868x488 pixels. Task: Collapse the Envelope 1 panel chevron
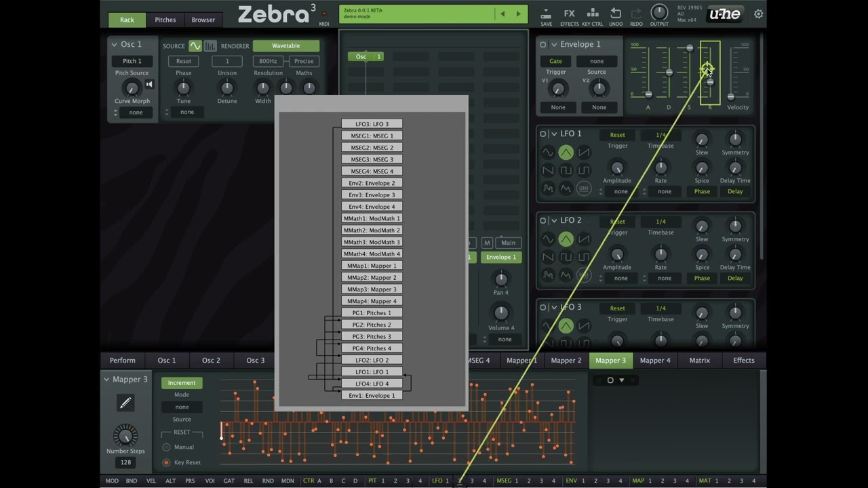tap(554, 45)
